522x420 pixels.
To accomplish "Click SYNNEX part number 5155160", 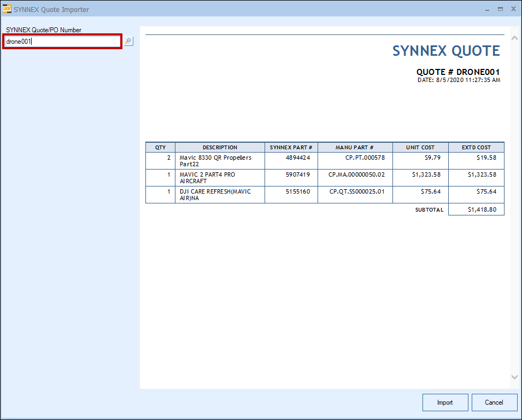I will pos(298,191).
